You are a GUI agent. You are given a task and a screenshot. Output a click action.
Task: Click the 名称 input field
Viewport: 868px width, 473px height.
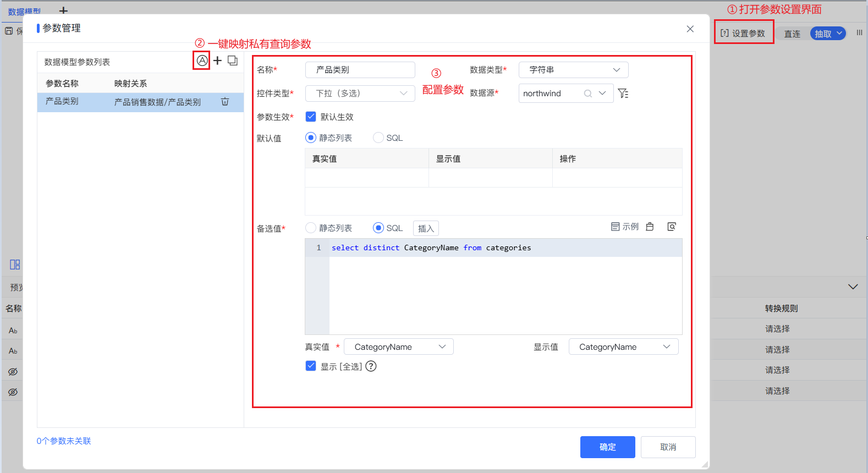coord(360,70)
